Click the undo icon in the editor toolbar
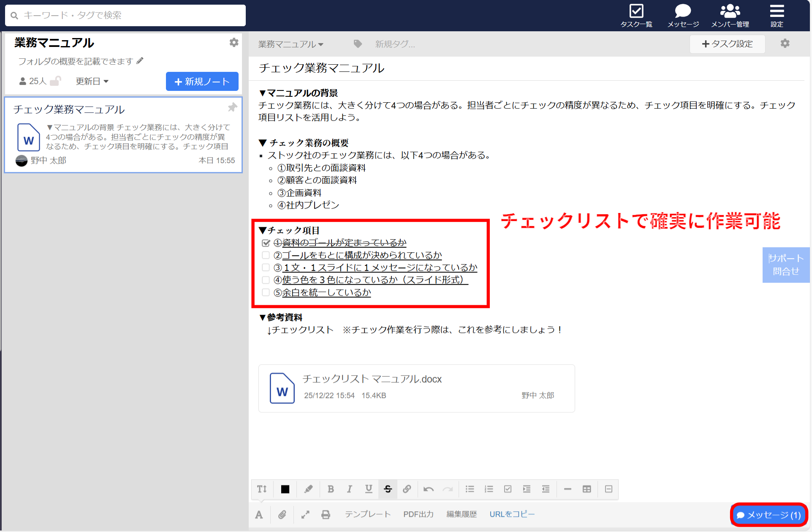 428,489
